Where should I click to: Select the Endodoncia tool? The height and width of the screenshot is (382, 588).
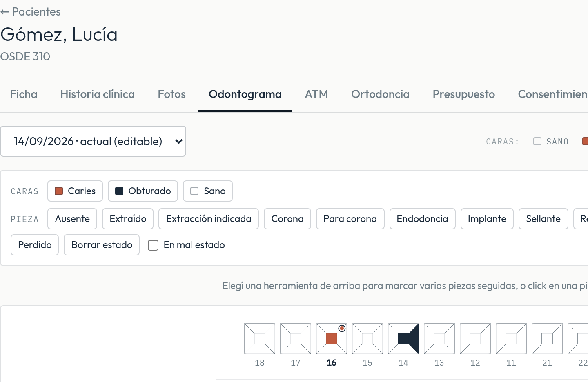423,219
